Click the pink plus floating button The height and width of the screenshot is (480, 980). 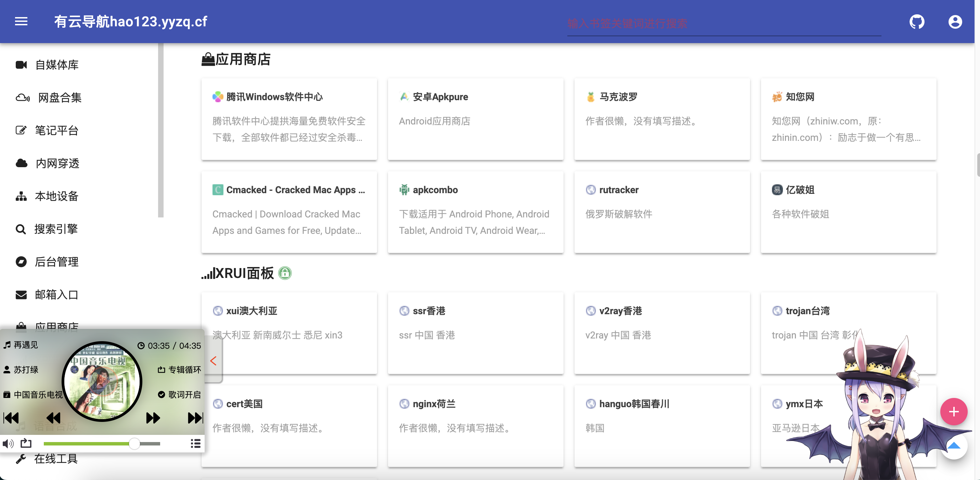tap(954, 412)
